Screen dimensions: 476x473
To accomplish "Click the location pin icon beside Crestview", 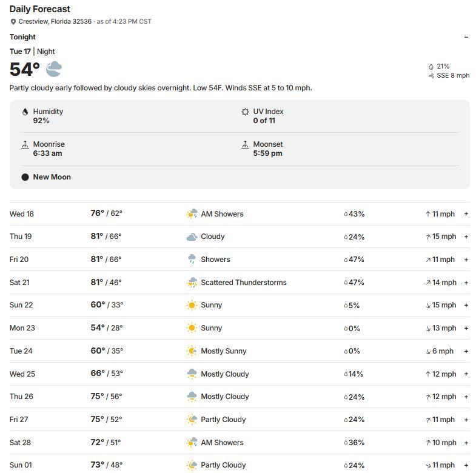I will [x=13, y=22].
